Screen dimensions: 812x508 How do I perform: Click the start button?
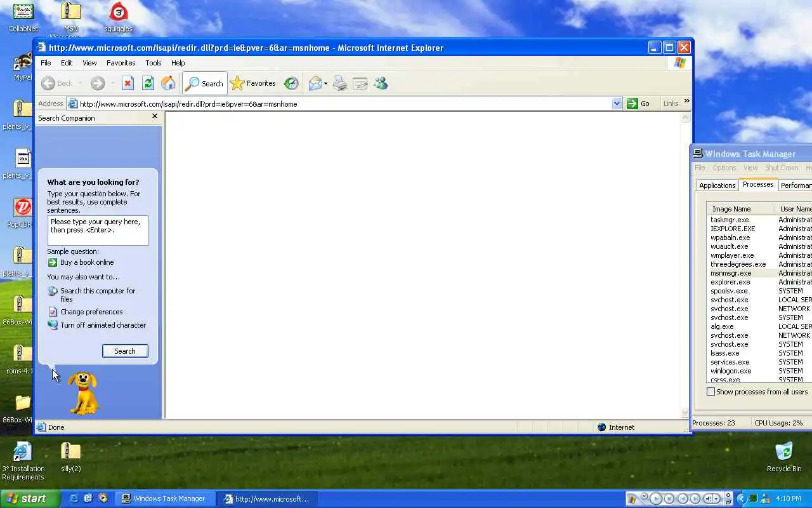click(x=30, y=498)
